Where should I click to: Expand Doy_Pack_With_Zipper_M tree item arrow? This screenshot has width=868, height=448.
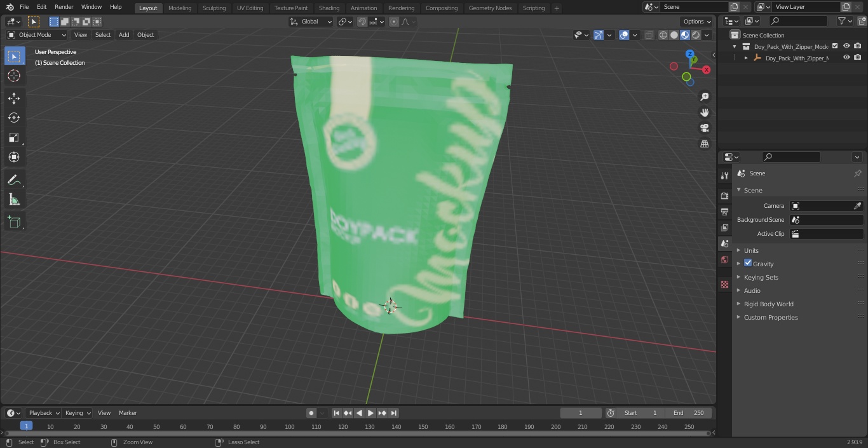(x=746, y=58)
